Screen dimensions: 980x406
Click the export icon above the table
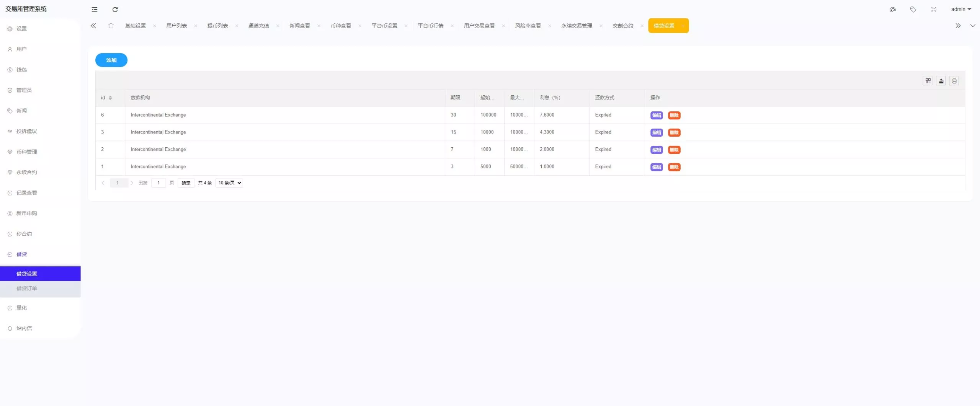click(941, 81)
